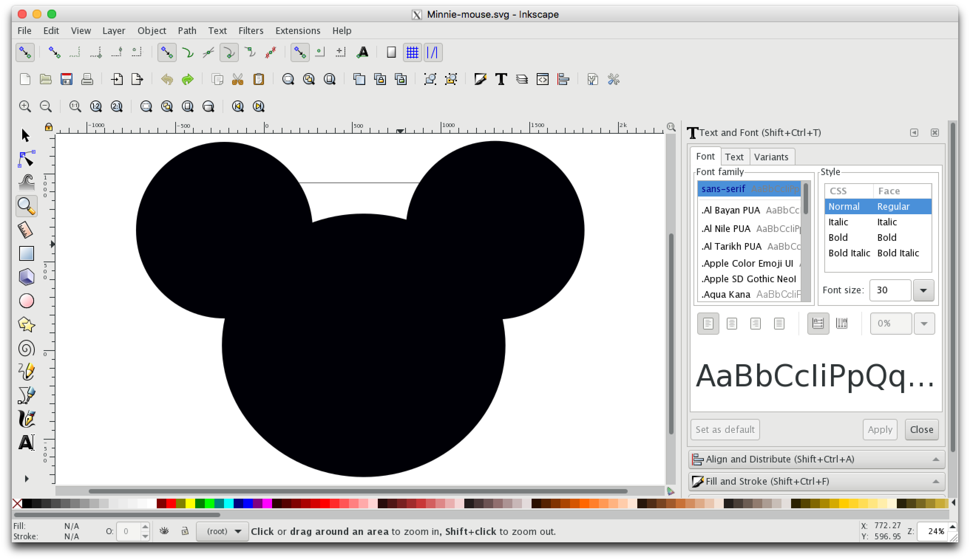Expand Fill and Stroke panel
Screen dimensions: 970x560
coord(816,481)
